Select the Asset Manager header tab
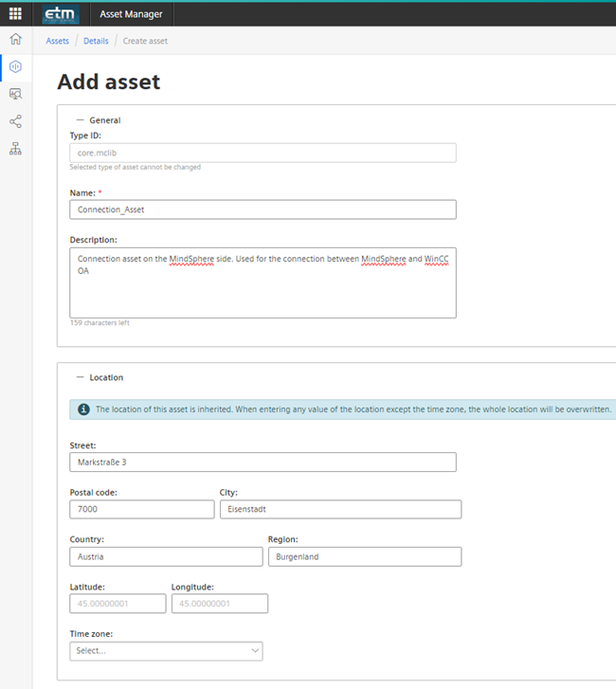Image resolution: width=616 pixels, height=689 pixels. [131, 14]
